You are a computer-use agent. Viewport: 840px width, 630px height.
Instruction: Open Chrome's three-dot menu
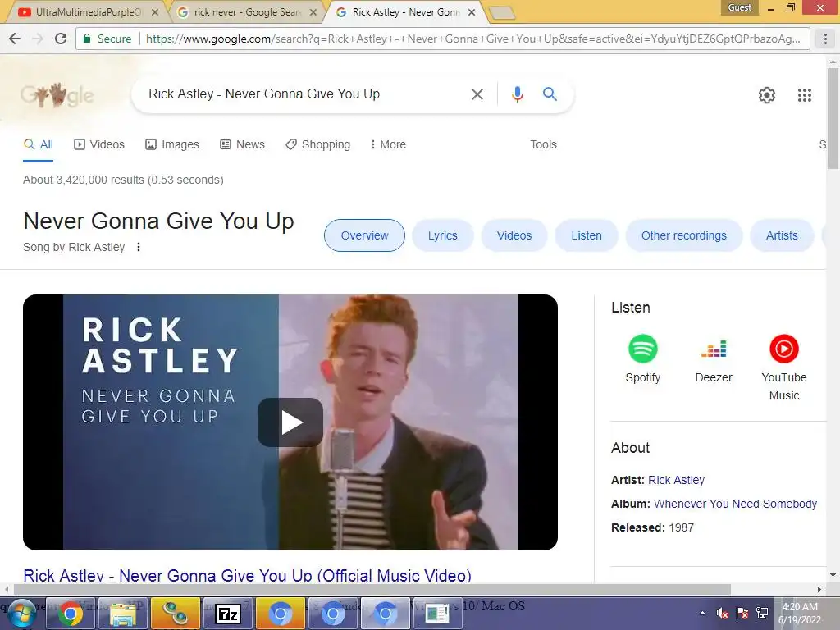825,39
